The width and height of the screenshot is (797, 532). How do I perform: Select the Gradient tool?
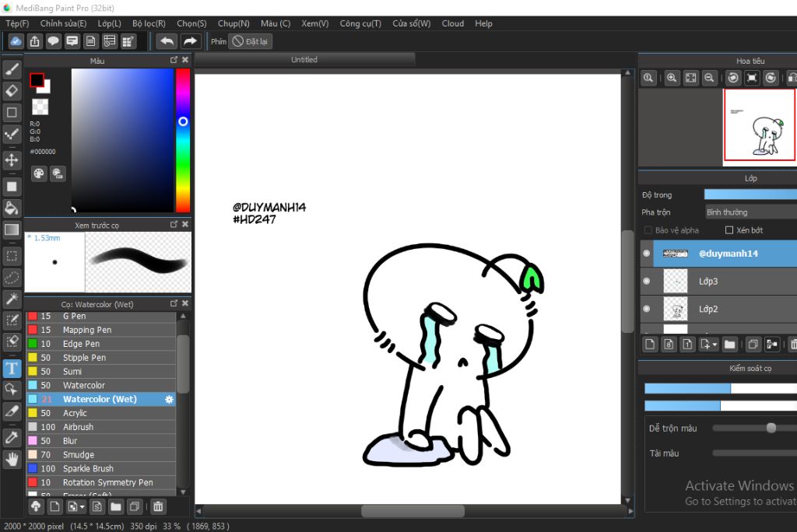(x=12, y=229)
